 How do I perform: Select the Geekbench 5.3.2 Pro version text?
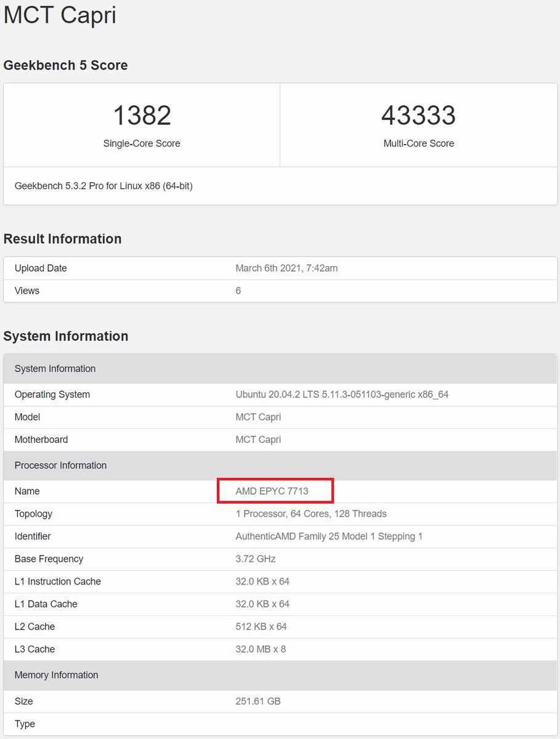coord(103,185)
